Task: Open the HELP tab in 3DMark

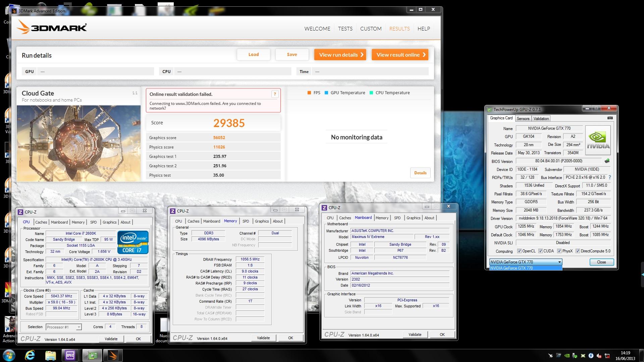Action: pos(424,28)
